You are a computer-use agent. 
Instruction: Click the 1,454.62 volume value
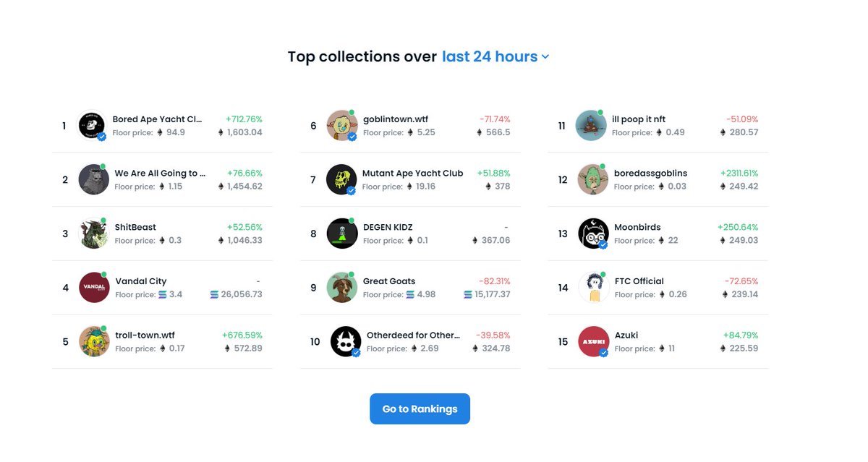(x=244, y=187)
